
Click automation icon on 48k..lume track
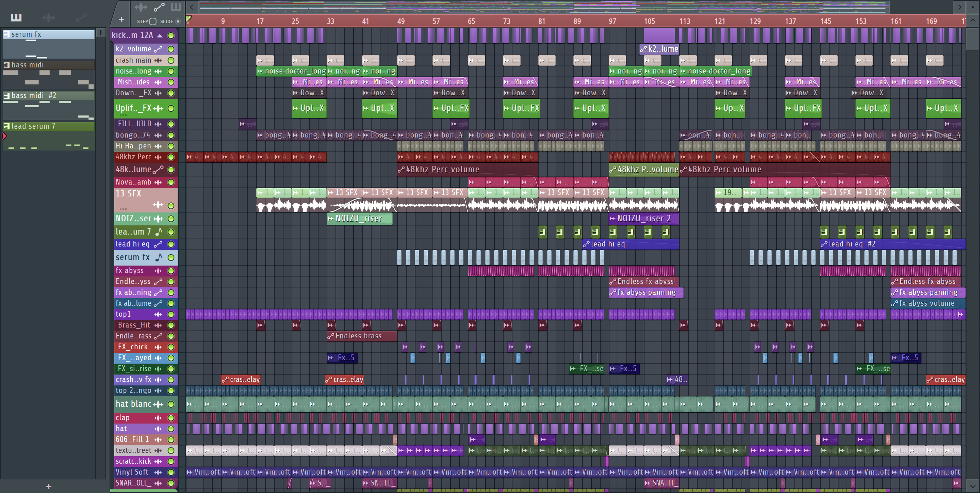point(158,170)
